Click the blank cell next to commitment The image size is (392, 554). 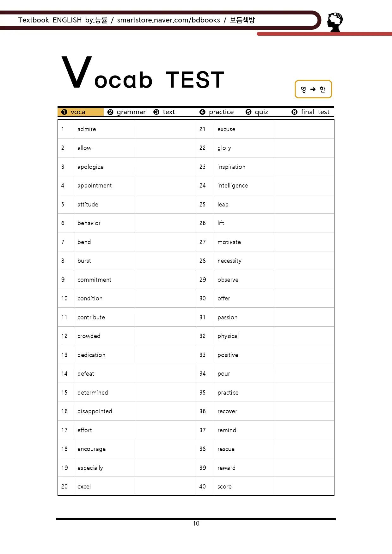165,280
